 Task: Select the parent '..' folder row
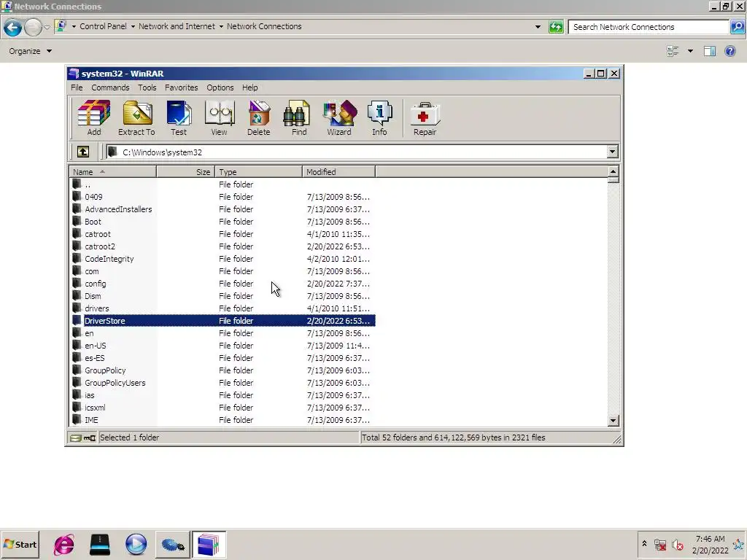222,184
